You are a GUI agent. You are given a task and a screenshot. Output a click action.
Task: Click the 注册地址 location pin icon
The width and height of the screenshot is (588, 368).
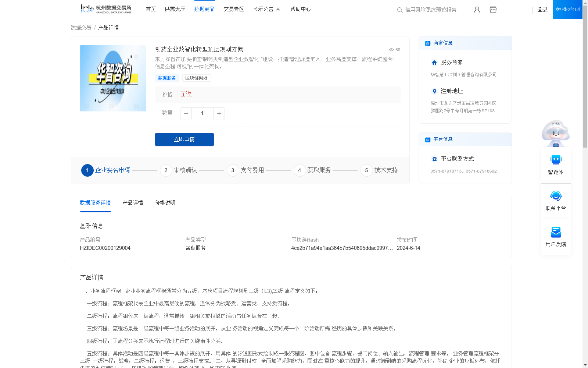(x=434, y=91)
